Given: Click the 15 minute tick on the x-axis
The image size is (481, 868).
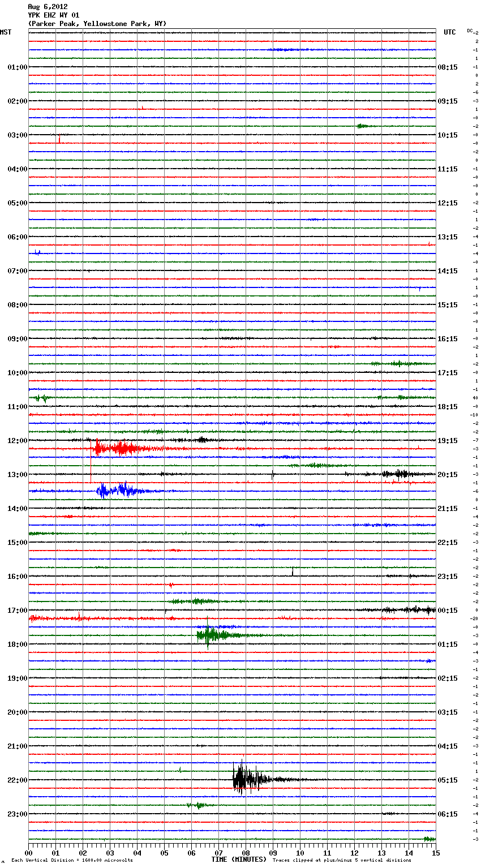Looking at the screenshot, I should click(436, 853).
